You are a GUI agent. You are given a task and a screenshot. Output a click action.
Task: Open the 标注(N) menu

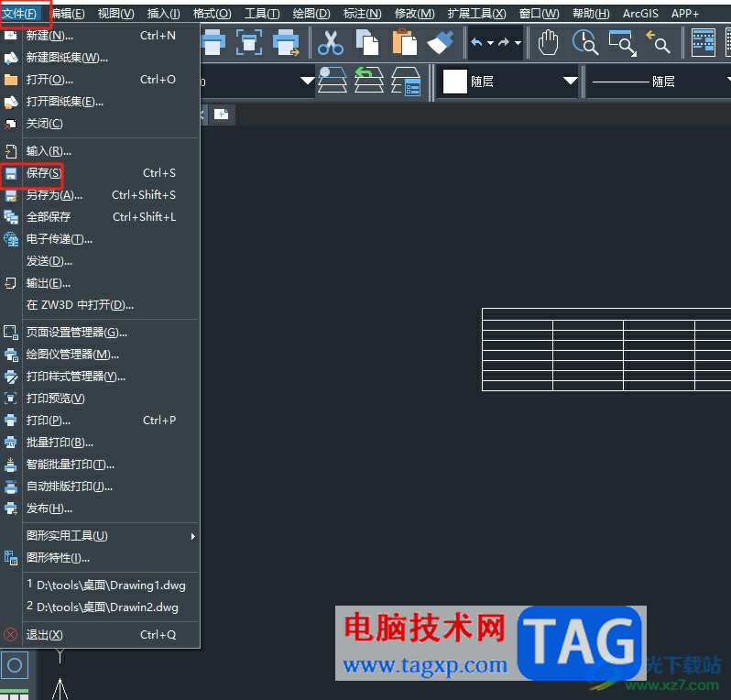(362, 14)
